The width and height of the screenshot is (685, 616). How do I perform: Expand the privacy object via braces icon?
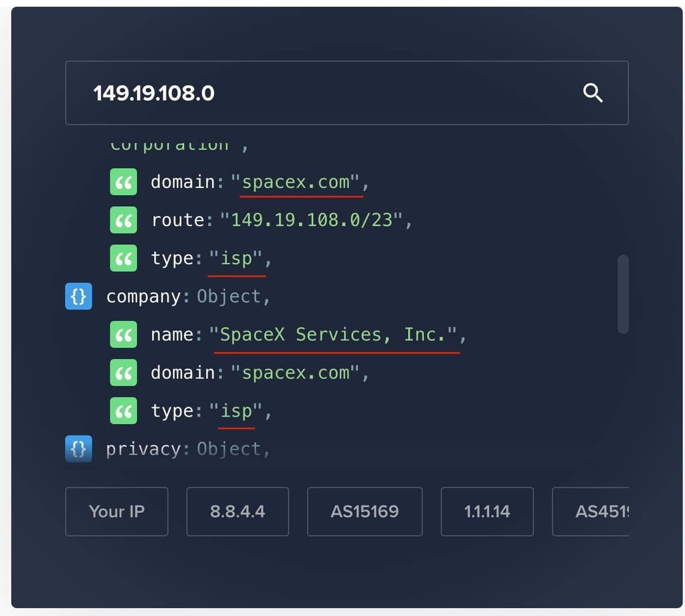click(78, 449)
